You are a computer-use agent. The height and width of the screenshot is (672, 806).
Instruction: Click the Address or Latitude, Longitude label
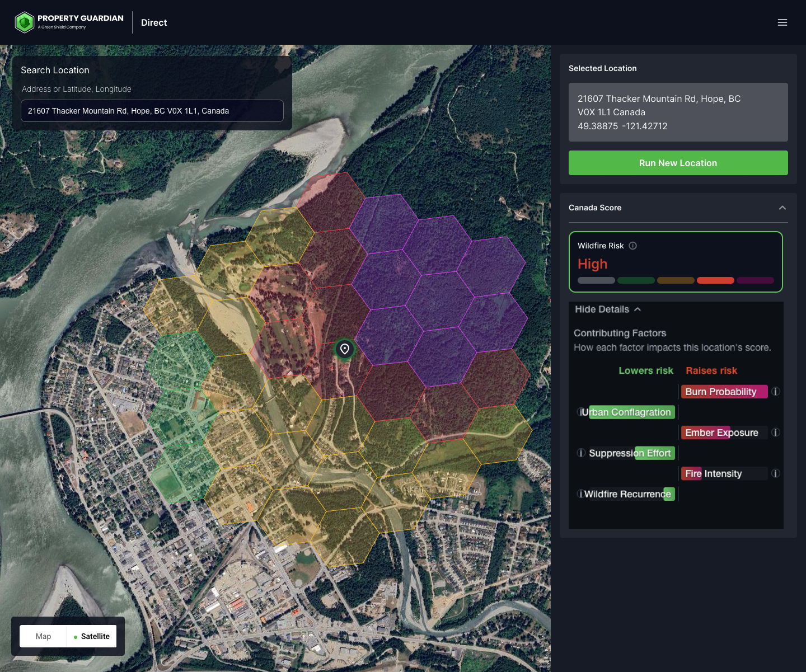77,89
